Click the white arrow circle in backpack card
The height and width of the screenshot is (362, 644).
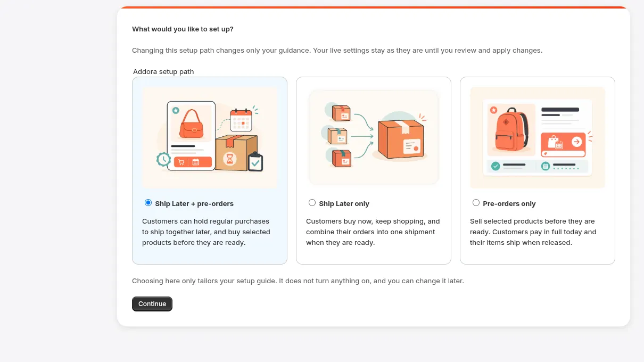pyautogui.click(x=576, y=142)
